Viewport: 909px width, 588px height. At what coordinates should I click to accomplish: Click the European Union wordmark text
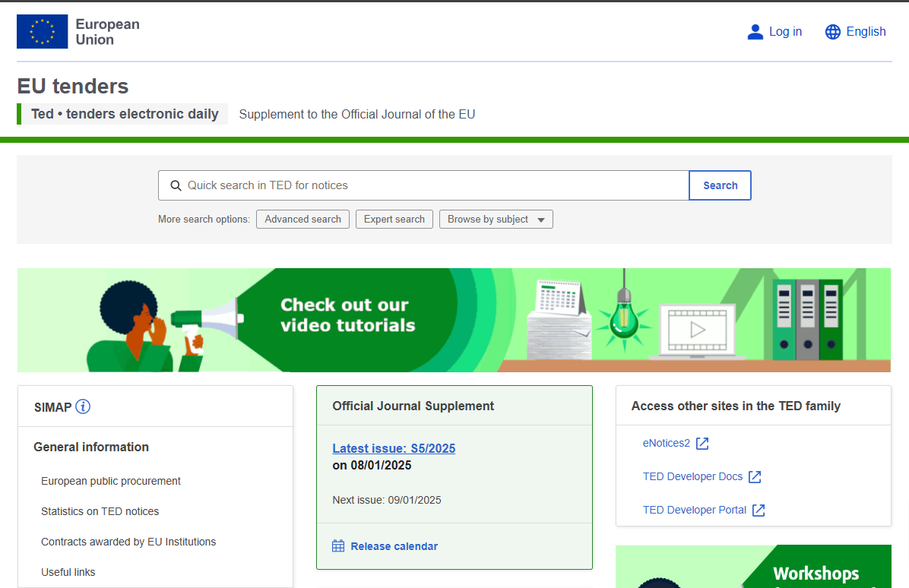[107, 32]
